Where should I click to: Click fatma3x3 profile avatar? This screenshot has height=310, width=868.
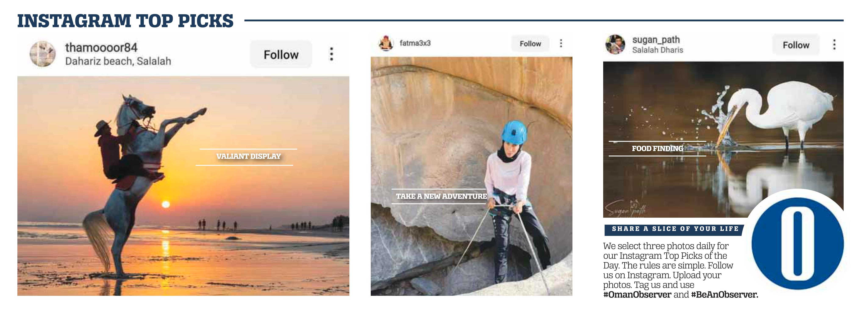(x=386, y=43)
